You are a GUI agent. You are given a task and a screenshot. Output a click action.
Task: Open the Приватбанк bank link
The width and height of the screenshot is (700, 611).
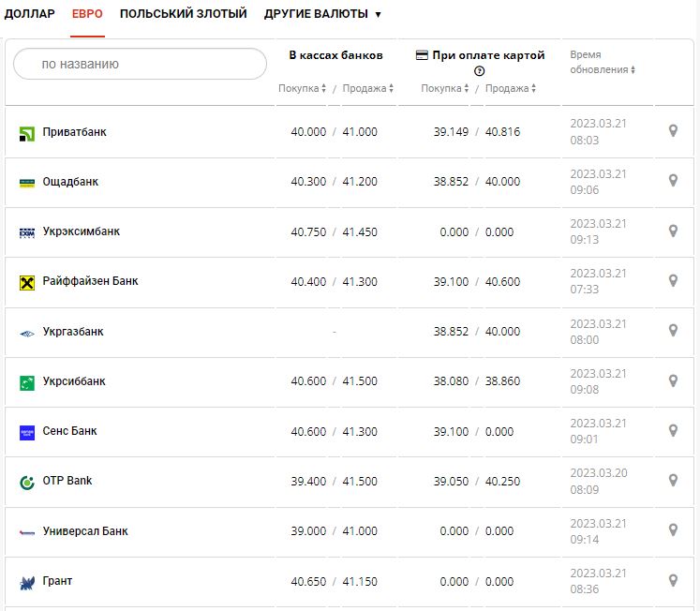(75, 132)
